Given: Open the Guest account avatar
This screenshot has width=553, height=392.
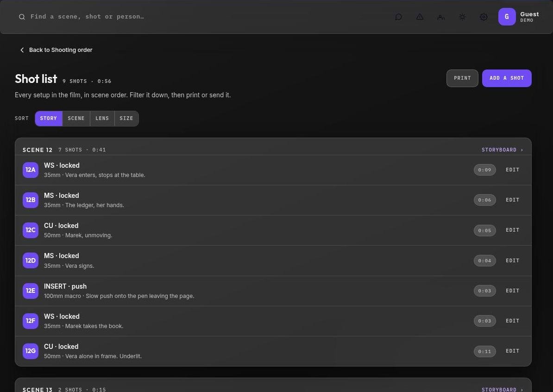Looking at the screenshot, I should pyautogui.click(x=507, y=17).
